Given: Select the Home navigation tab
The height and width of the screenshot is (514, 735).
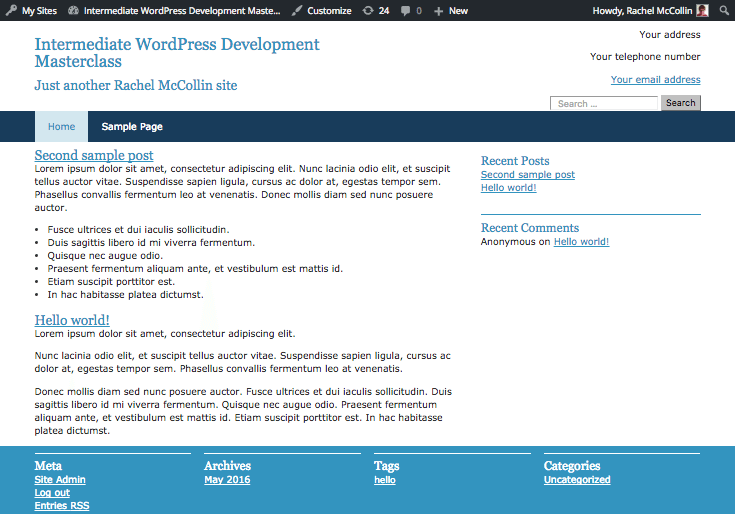Looking at the screenshot, I should coord(61,127).
